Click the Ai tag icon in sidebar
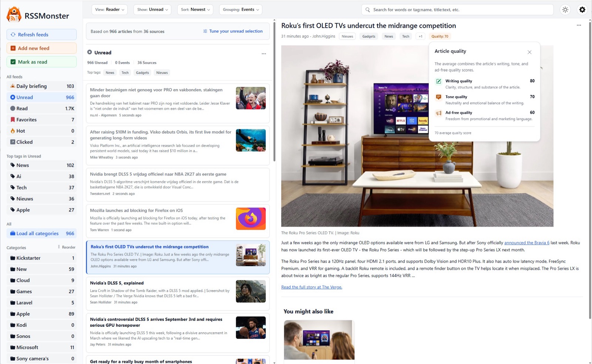The height and width of the screenshot is (364, 592). tap(13, 176)
